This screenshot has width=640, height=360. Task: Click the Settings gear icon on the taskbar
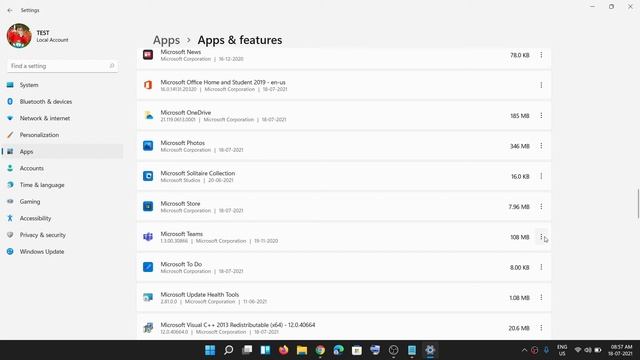click(x=430, y=350)
